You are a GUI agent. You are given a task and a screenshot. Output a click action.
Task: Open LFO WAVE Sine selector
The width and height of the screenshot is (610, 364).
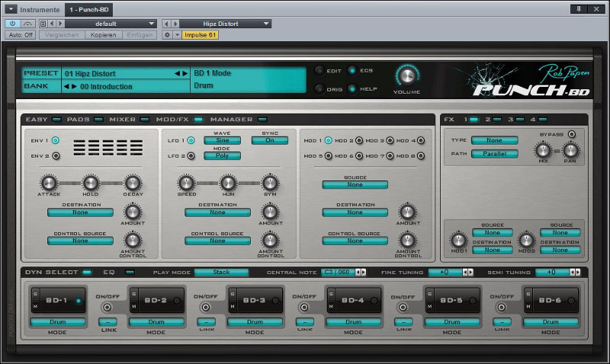tap(222, 140)
